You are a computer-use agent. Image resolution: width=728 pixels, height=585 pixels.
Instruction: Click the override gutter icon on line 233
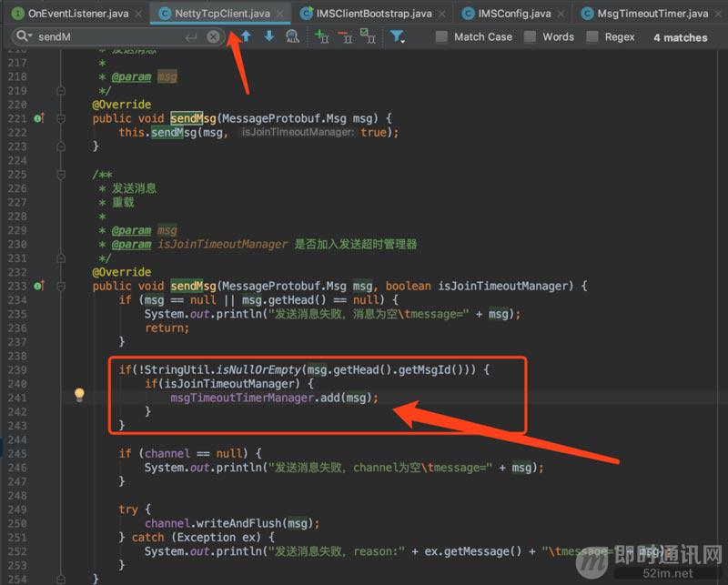(x=39, y=286)
